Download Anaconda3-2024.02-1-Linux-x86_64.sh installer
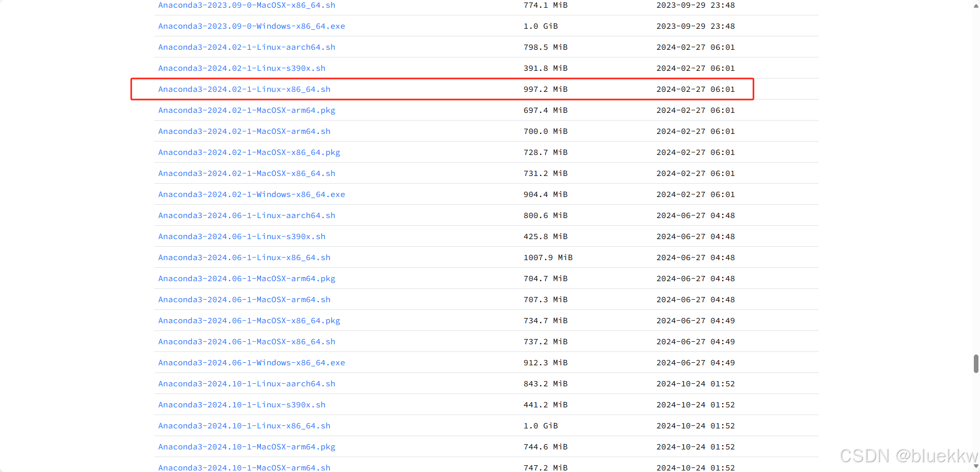Image resolution: width=980 pixels, height=472 pixels. (244, 89)
